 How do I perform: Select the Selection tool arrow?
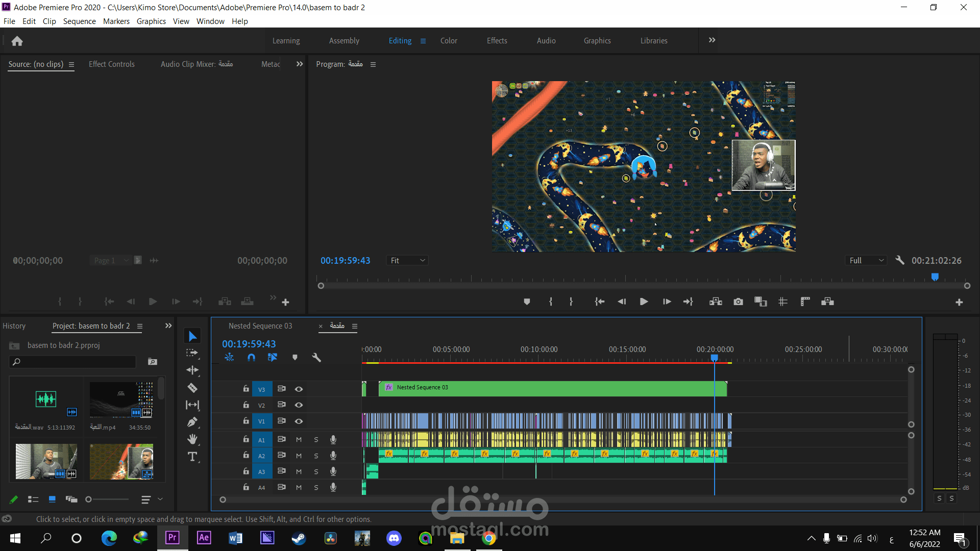pos(192,336)
